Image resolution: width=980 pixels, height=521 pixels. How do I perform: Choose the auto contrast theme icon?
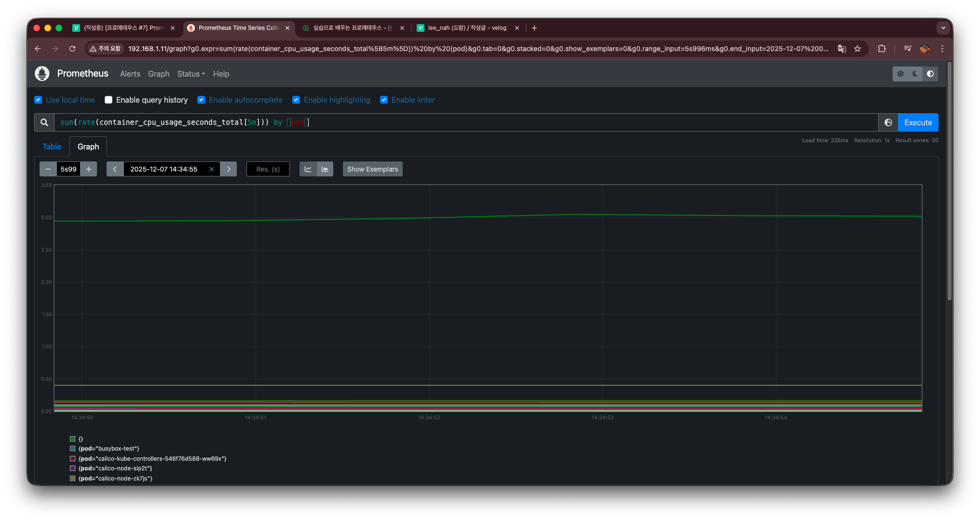930,74
